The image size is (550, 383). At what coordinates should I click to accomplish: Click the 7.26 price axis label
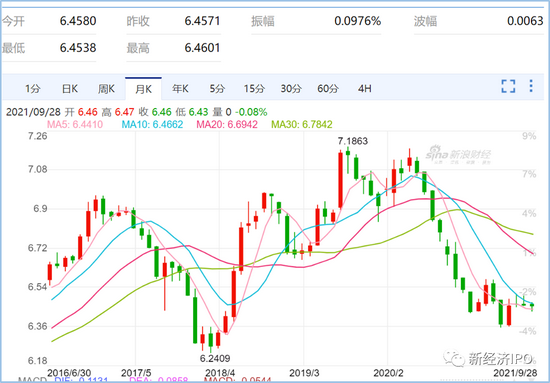click(x=38, y=136)
